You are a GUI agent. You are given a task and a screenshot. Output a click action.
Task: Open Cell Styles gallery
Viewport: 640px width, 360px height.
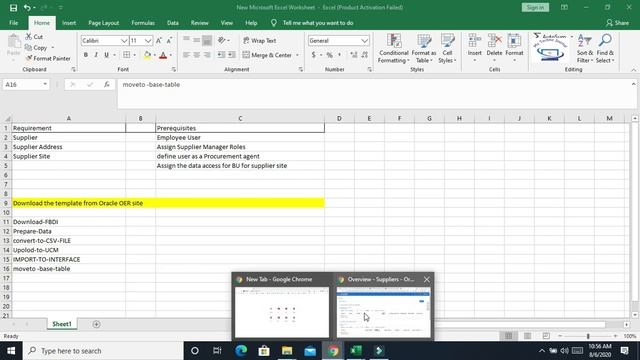pos(447,49)
